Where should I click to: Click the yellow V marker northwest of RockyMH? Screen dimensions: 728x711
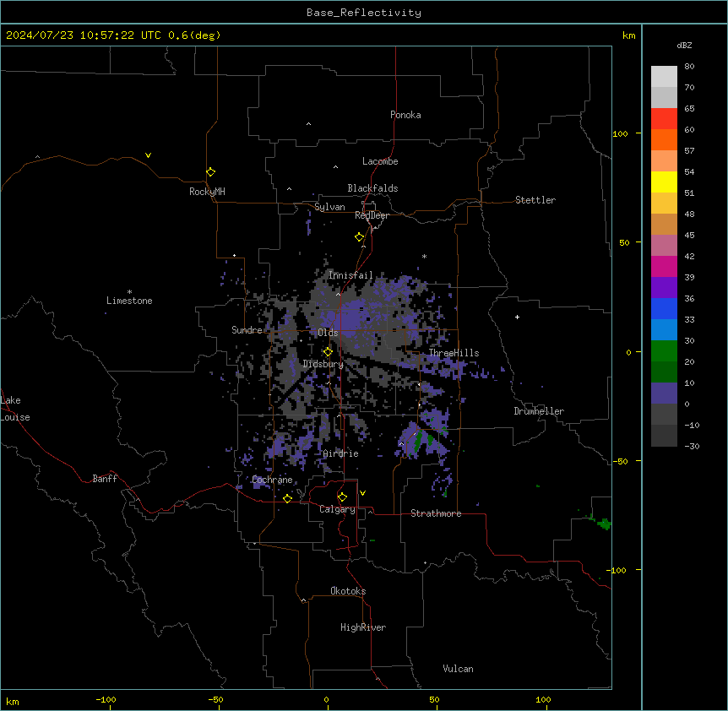coord(148,155)
